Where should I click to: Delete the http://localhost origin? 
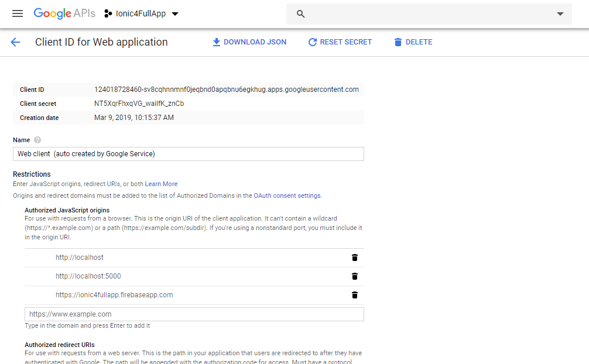[x=355, y=257]
